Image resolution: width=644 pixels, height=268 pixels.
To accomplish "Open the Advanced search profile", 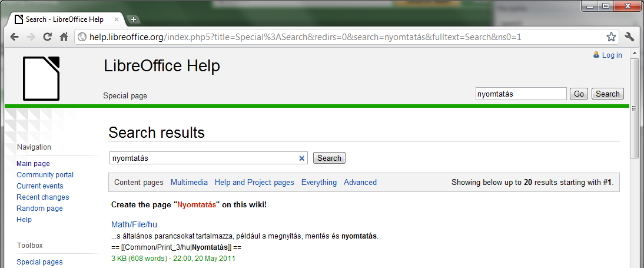I will click(x=360, y=183).
